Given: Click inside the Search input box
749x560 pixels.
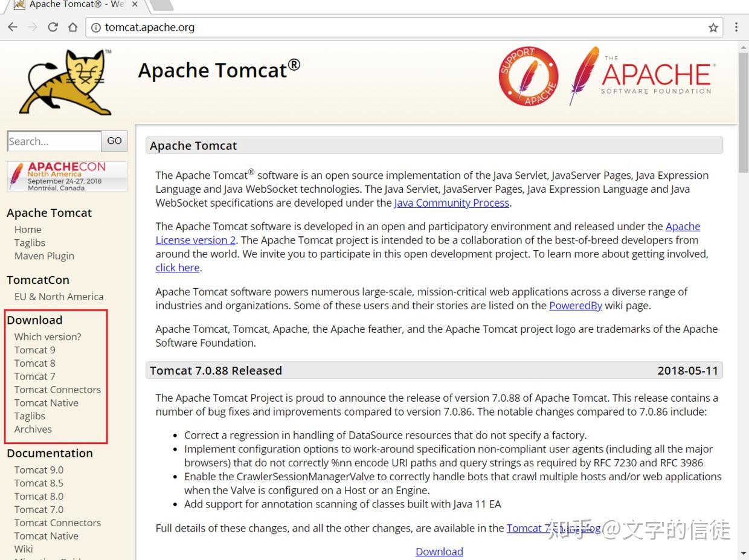Looking at the screenshot, I should tap(54, 141).
